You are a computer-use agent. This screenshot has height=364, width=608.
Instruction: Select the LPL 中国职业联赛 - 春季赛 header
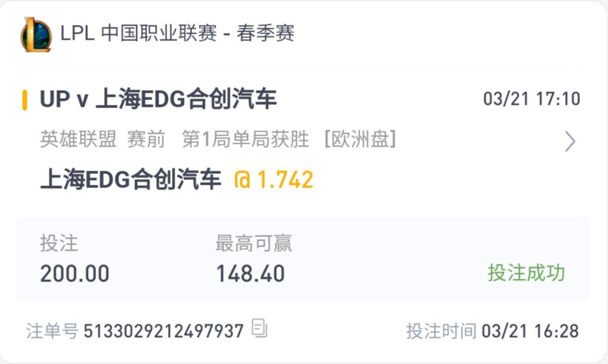(x=177, y=33)
